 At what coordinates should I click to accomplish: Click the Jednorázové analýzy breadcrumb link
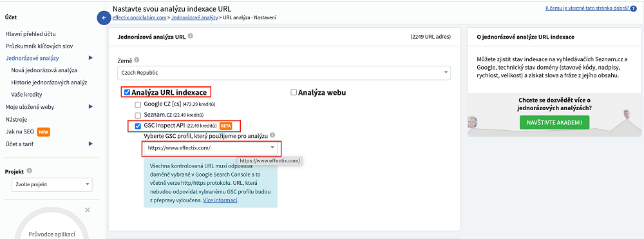point(194,17)
